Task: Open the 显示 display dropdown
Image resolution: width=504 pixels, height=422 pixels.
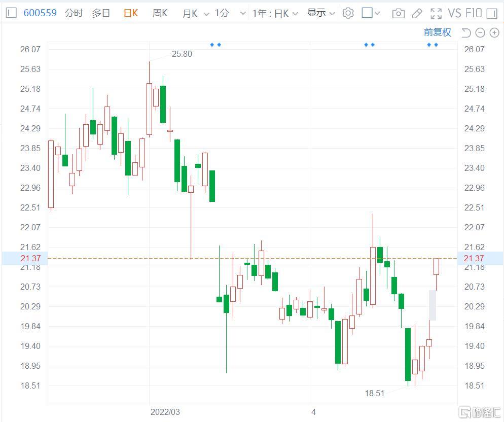Action: pyautogui.click(x=321, y=13)
